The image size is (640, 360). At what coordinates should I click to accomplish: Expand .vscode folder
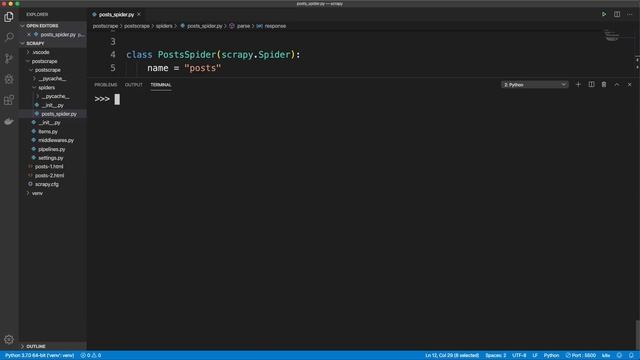point(40,52)
